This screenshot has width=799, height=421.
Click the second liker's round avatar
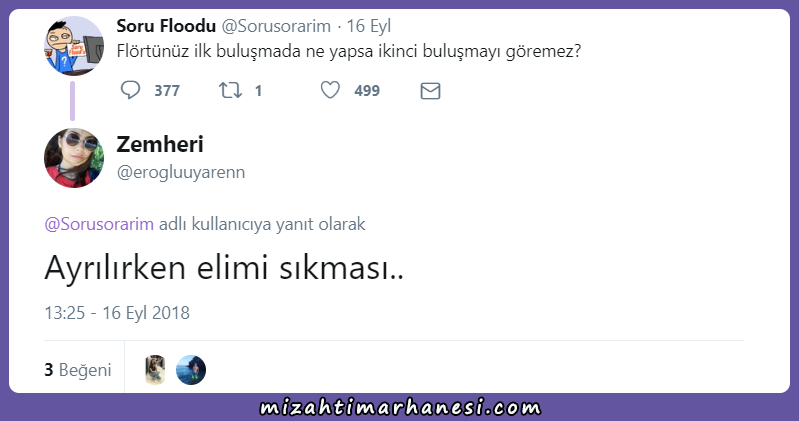tap(191, 370)
